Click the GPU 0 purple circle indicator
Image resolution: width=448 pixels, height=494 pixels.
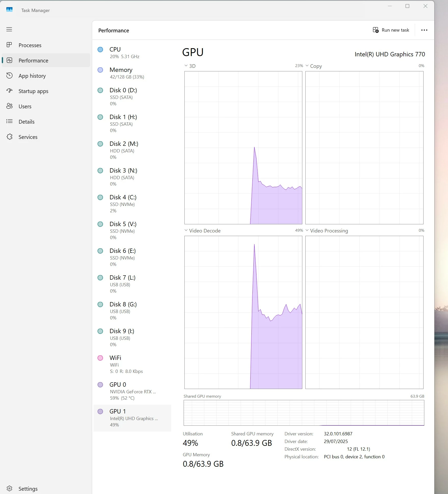[x=100, y=385]
